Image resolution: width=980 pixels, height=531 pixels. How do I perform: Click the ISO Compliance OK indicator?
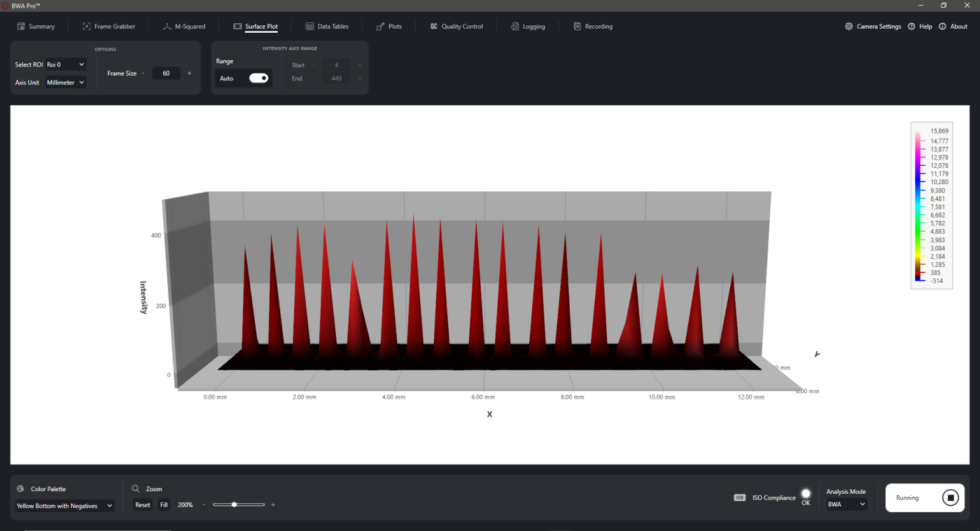(x=806, y=494)
